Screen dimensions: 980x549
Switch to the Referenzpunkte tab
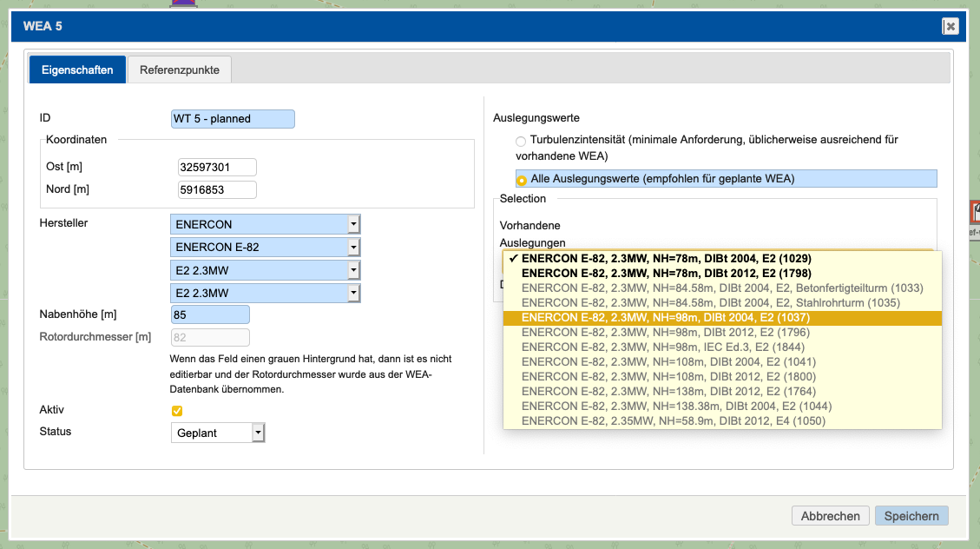coord(180,69)
